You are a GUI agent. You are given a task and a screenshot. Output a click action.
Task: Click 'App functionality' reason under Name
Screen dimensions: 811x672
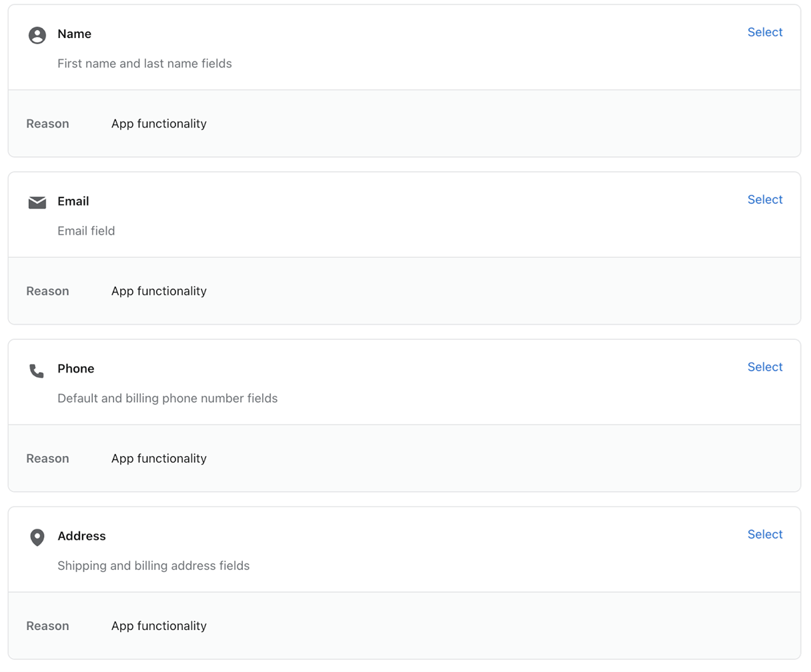pyautogui.click(x=159, y=124)
